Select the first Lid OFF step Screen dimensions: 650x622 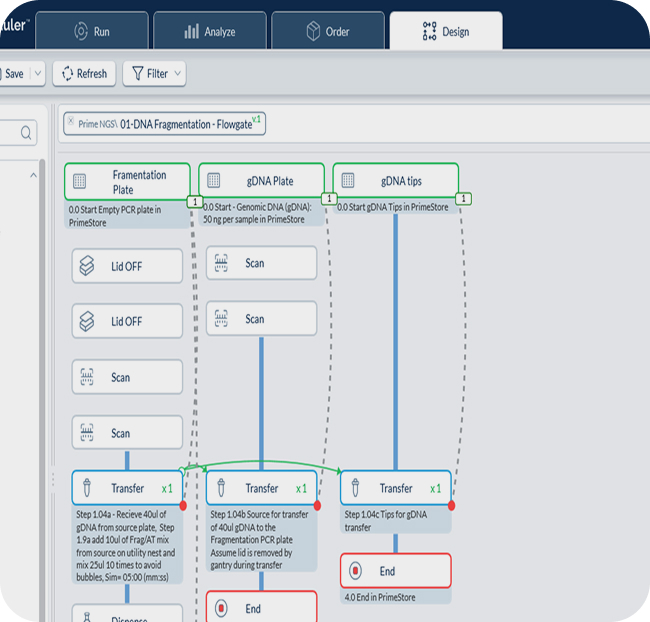[x=127, y=266]
